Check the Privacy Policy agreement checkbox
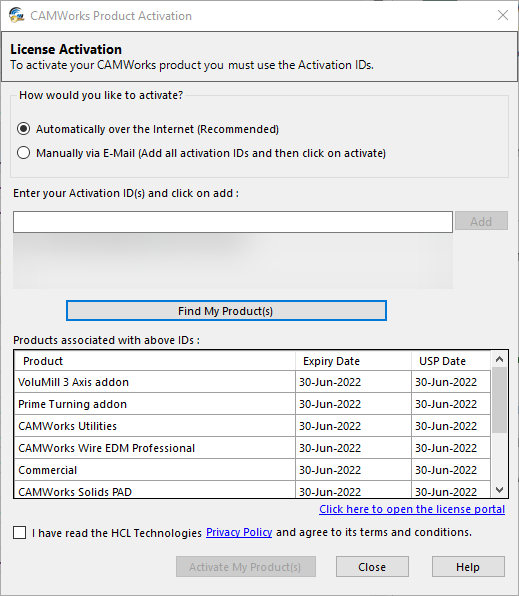This screenshot has height=596, width=519. pyautogui.click(x=19, y=533)
